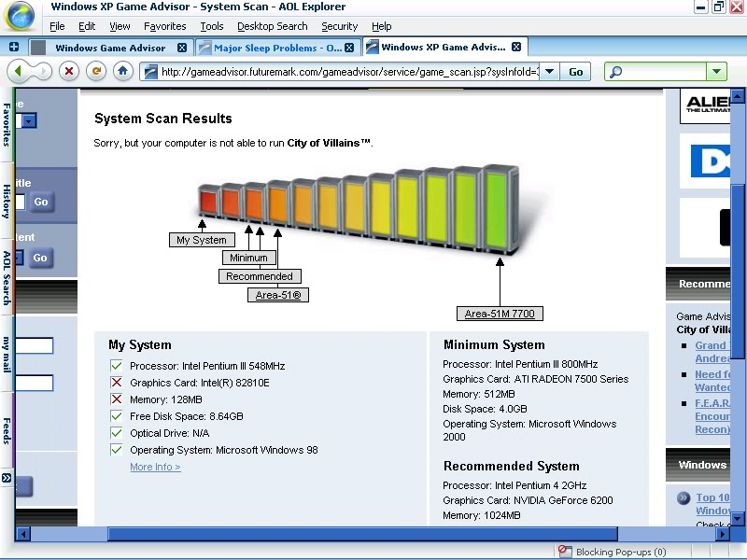Click the Processor green checkmark box

pos(116,366)
